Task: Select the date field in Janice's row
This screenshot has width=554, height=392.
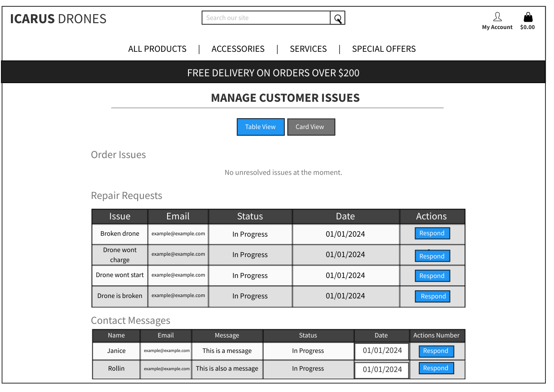Action: pyautogui.click(x=381, y=351)
